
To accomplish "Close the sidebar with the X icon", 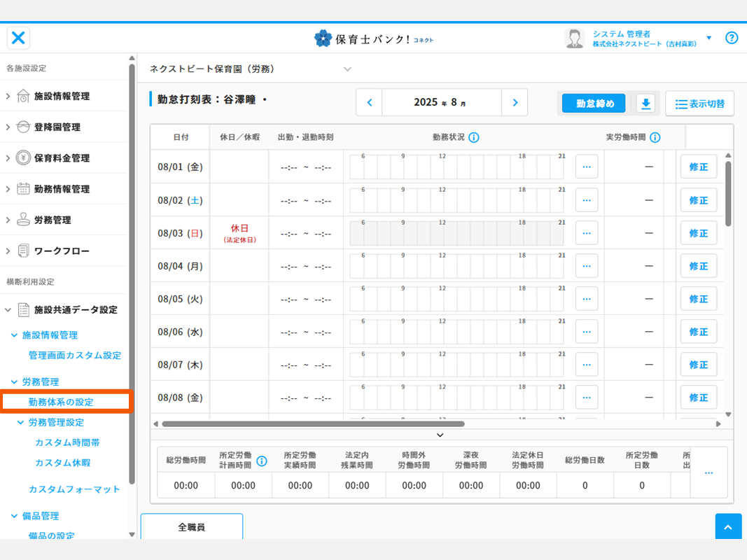I will pyautogui.click(x=19, y=38).
